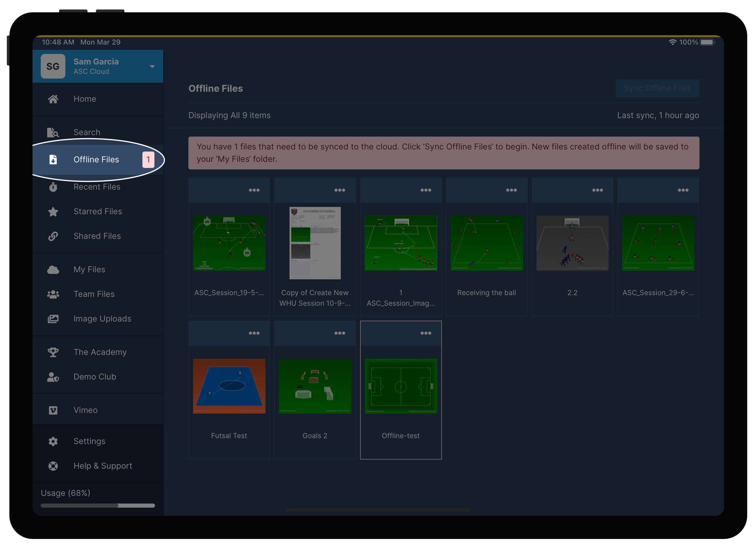This screenshot has width=756, height=551.
Task: Click the My Files cloud icon
Action: pyautogui.click(x=53, y=270)
